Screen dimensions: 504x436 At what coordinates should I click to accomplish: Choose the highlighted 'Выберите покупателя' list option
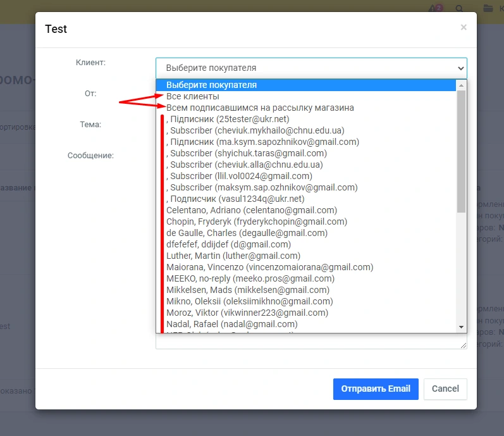(211, 85)
